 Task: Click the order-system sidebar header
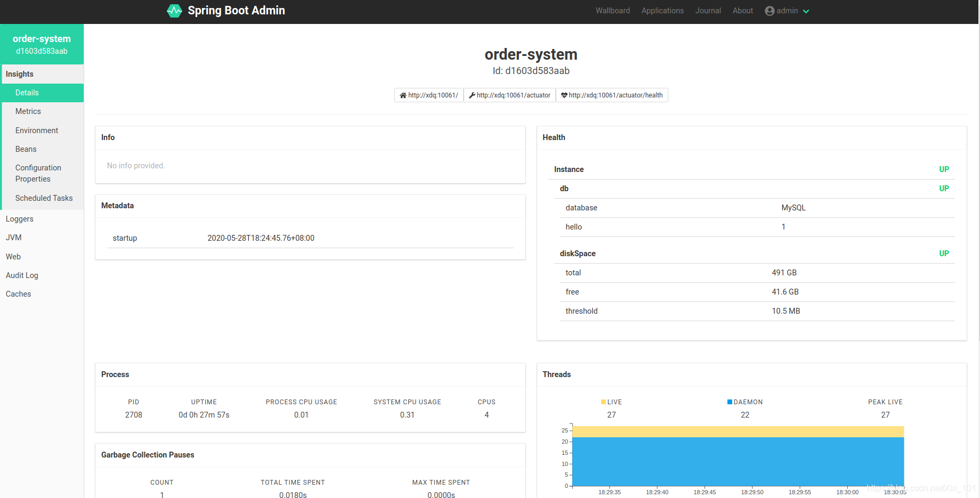(42, 44)
